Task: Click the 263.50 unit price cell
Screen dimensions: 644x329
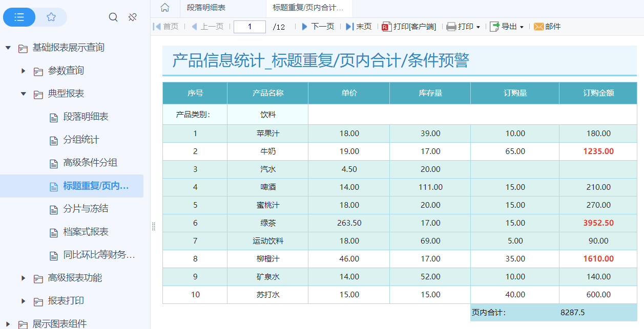Action: point(349,223)
